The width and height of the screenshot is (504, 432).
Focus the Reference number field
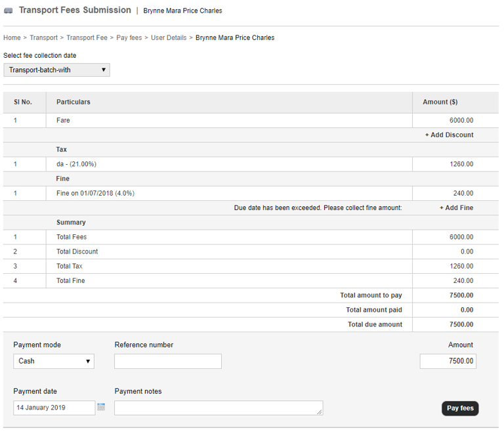click(168, 361)
